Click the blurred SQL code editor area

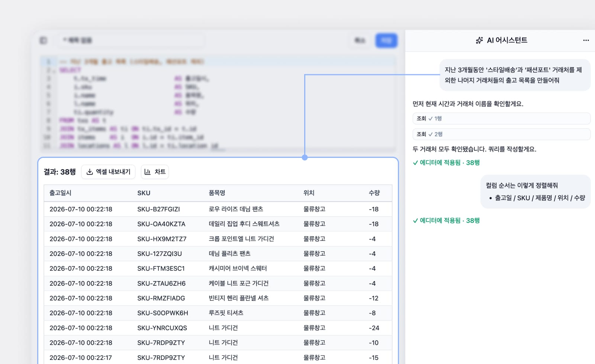point(218,104)
